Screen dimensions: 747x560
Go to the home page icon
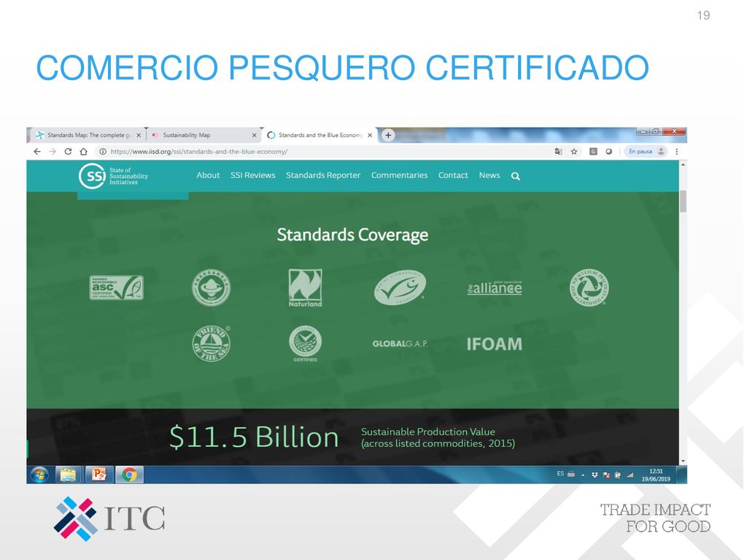coord(83,152)
